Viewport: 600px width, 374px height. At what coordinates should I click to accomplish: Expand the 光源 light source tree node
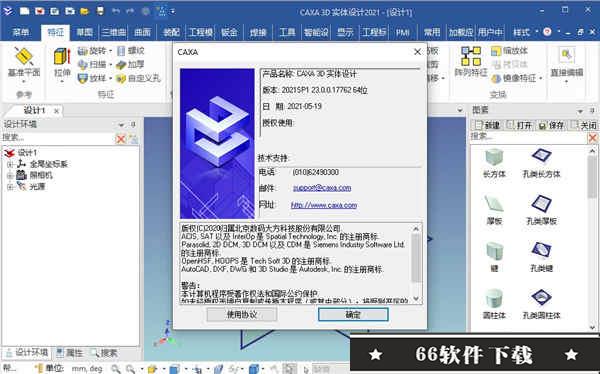coord(10,187)
